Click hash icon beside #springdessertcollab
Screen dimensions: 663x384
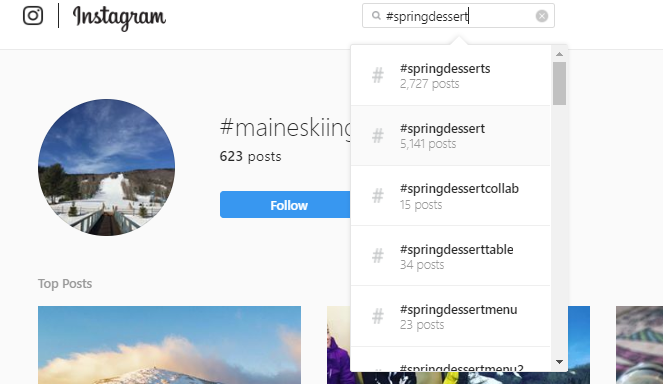pos(378,196)
